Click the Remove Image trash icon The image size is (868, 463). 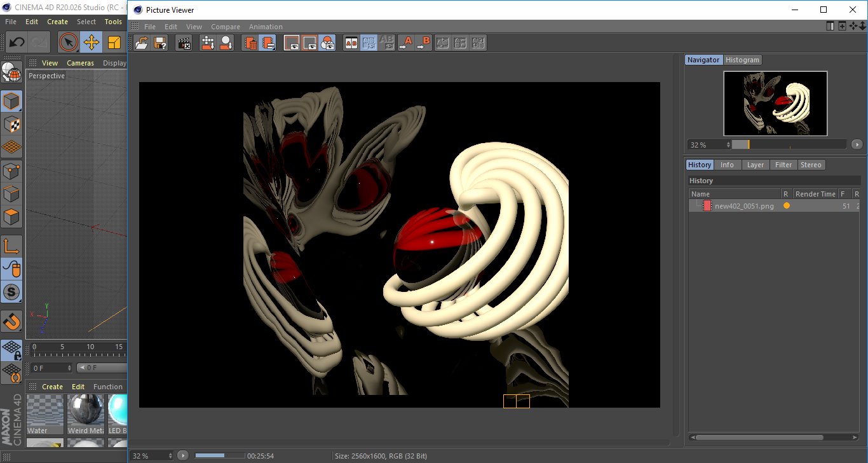(250, 43)
